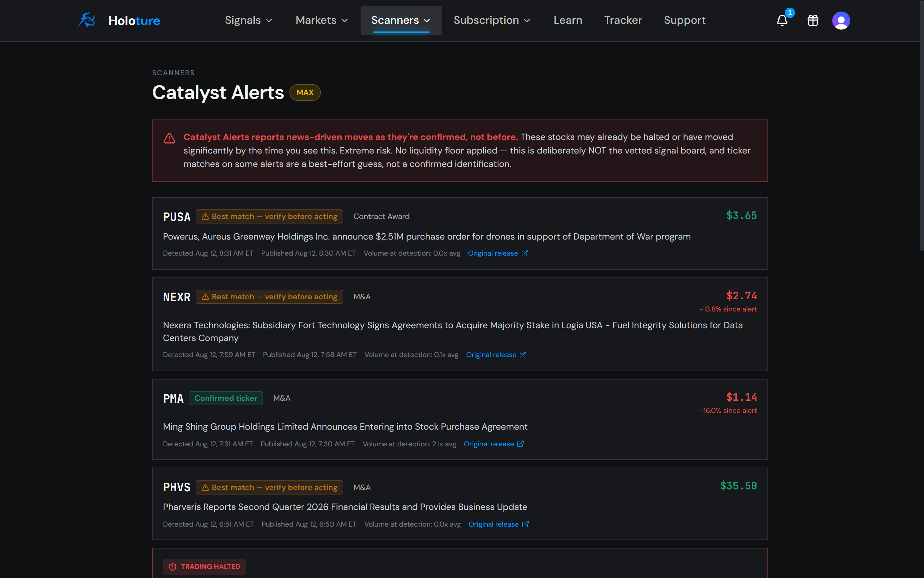Click the warning icon in PUSA best match badge

pyautogui.click(x=205, y=216)
